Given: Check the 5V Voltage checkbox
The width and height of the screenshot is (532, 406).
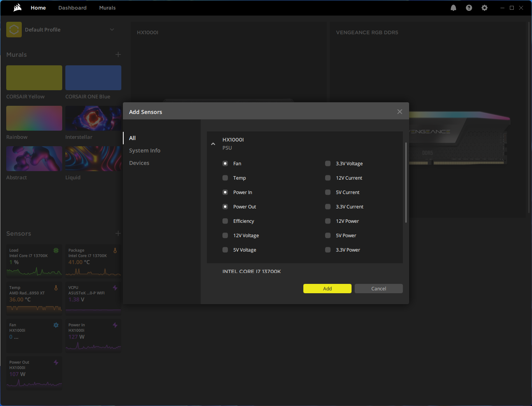Looking at the screenshot, I should point(225,250).
